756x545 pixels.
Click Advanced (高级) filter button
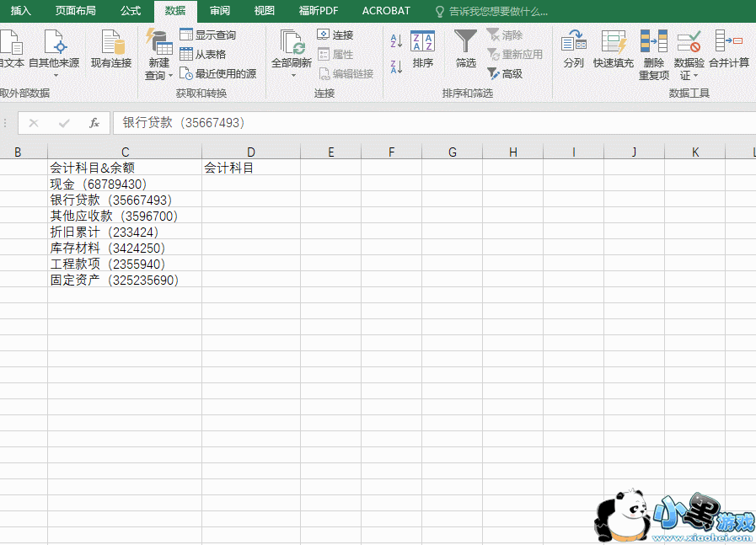pyautogui.click(x=505, y=73)
